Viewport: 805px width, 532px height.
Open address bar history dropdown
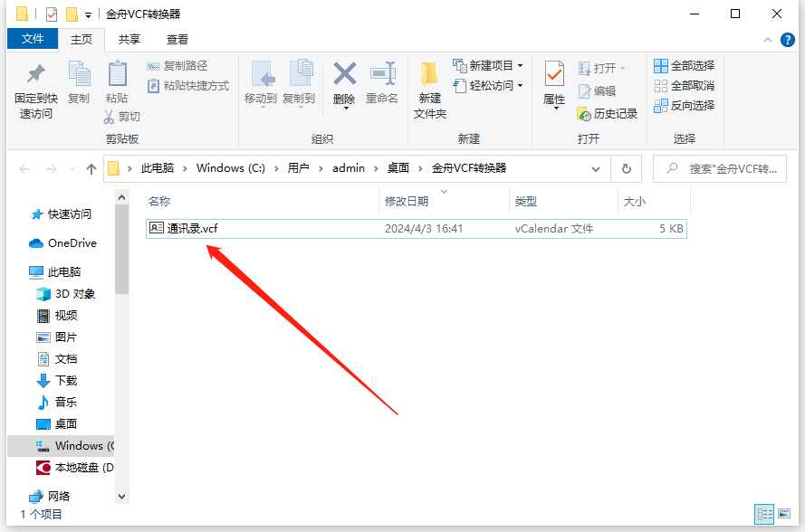pos(596,169)
